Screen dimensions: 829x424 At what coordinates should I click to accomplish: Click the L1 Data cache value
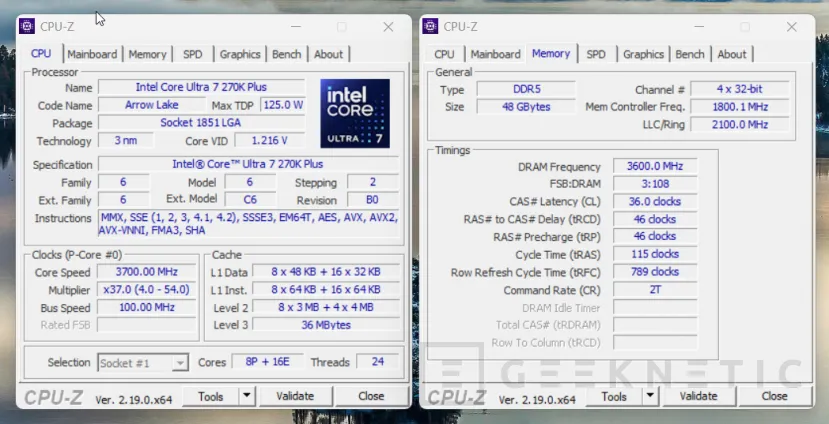(x=326, y=272)
